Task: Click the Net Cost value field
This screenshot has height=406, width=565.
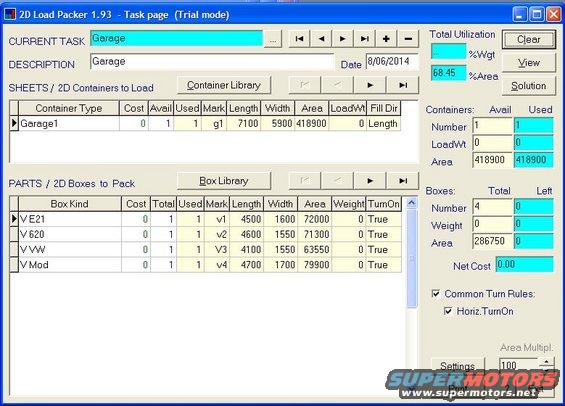Action: 524,264
